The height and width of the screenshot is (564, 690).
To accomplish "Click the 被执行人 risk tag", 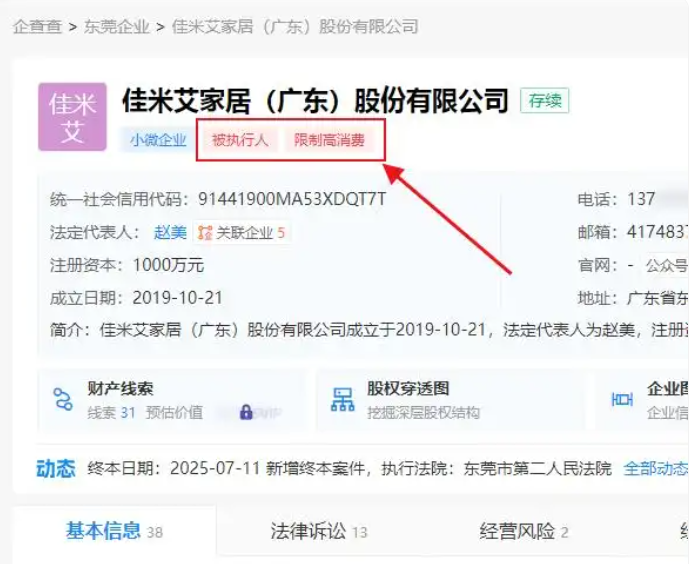I will [x=240, y=140].
